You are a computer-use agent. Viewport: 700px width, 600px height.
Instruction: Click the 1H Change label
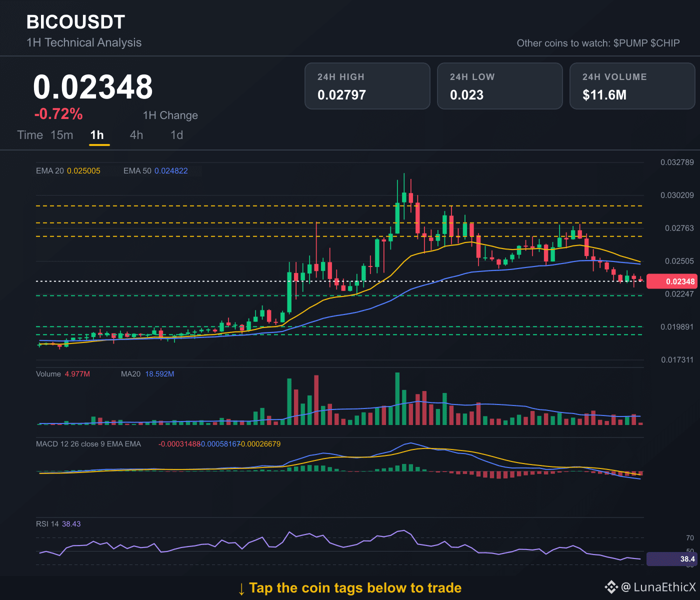coord(170,115)
